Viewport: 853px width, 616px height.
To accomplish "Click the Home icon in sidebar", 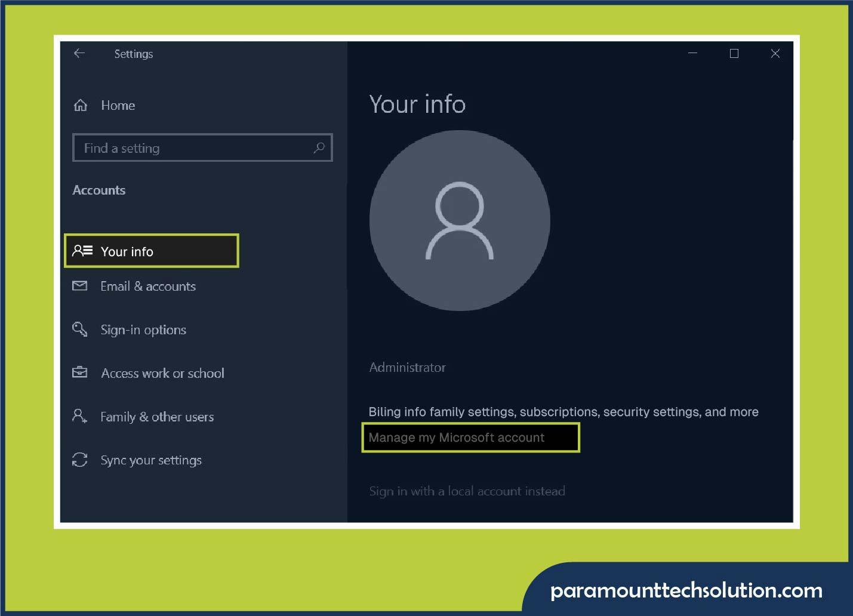I will pos(80,105).
